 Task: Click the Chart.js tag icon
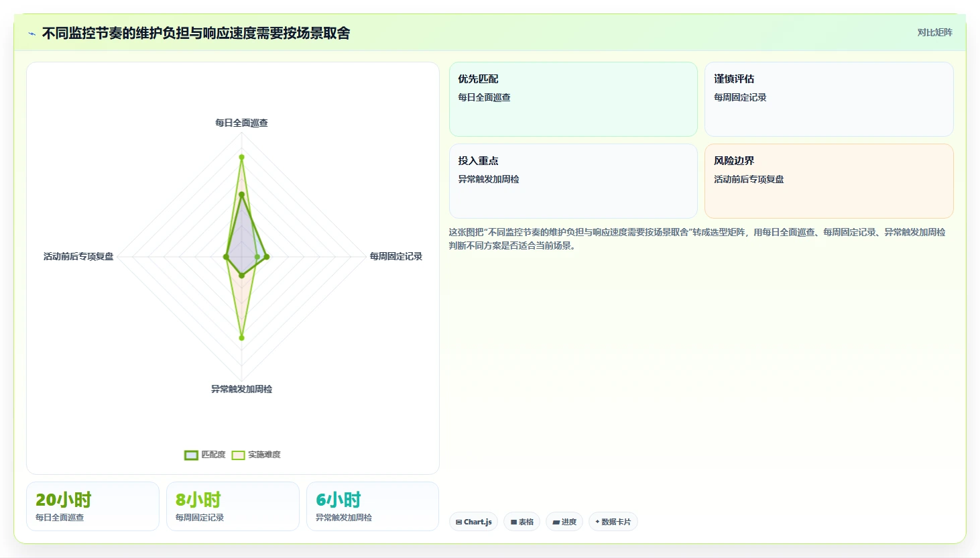pos(458,522)
